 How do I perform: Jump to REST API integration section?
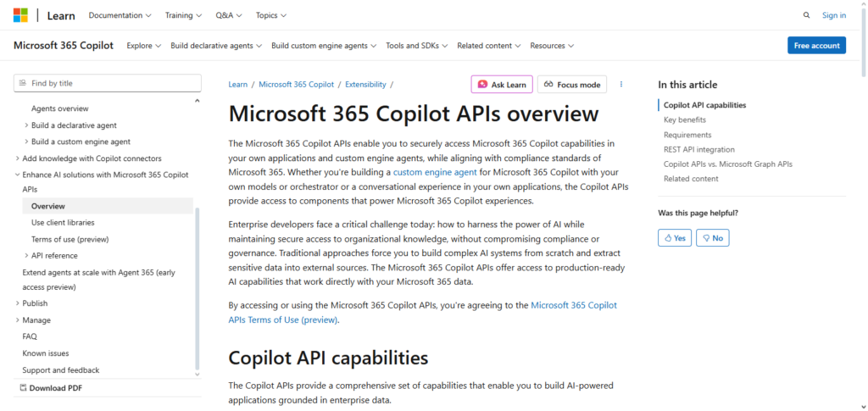699,149
